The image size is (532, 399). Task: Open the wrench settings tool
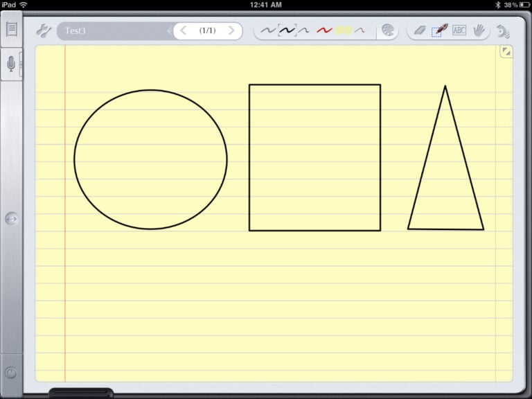tap(43, 30)
